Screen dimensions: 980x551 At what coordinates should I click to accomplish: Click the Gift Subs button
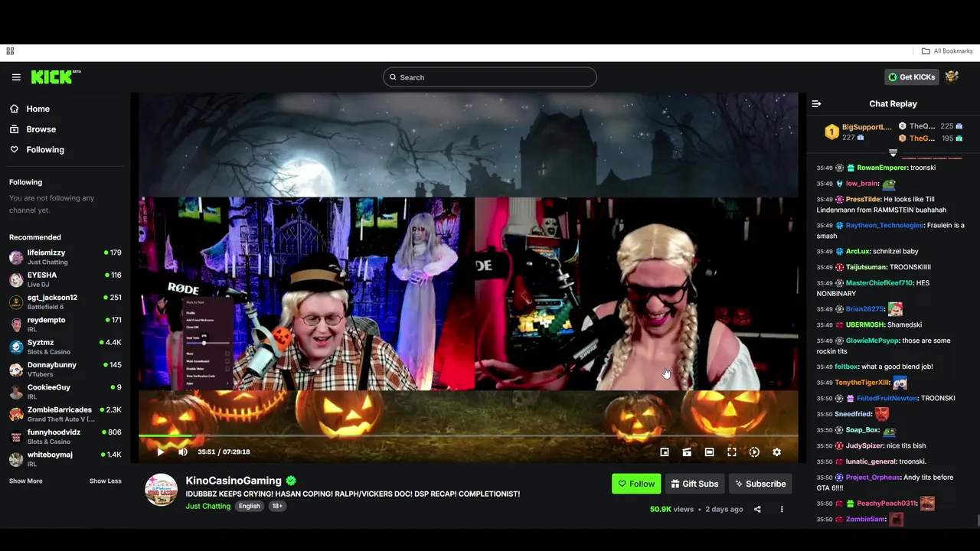694,484
